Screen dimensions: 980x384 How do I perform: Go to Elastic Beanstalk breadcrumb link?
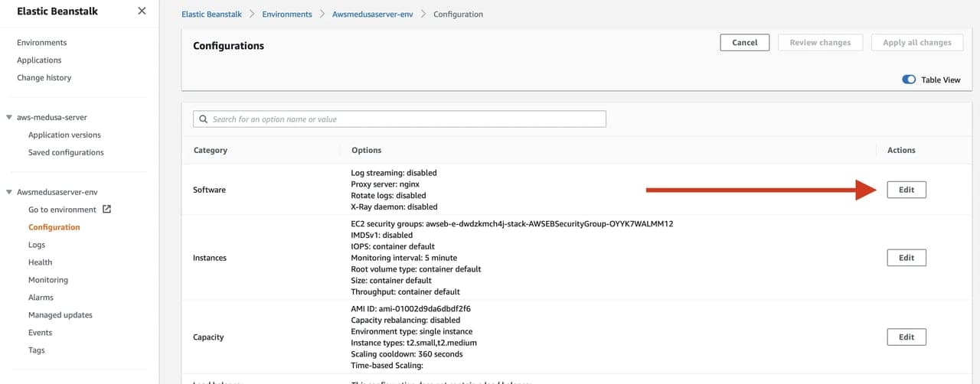coord(212,15)
